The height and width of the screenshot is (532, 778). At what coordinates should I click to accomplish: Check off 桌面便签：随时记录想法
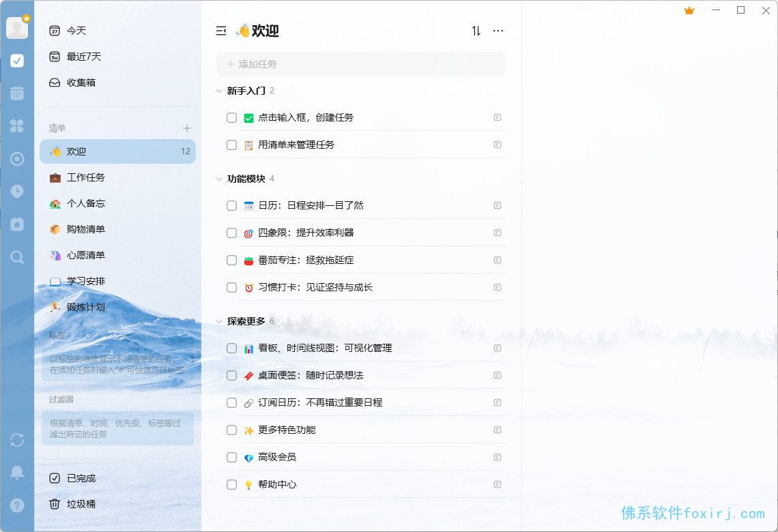pos(232,375)
